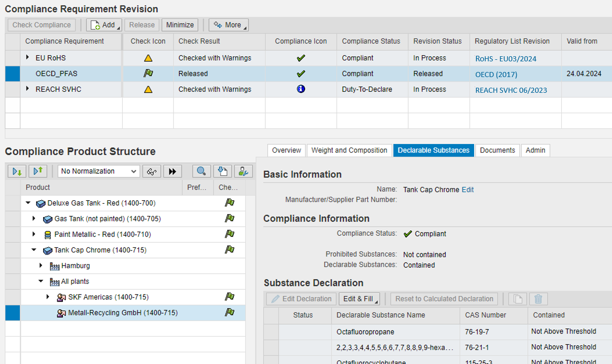Click the Minimize button
Screen dimensions: 612x364
coord(180,25)
